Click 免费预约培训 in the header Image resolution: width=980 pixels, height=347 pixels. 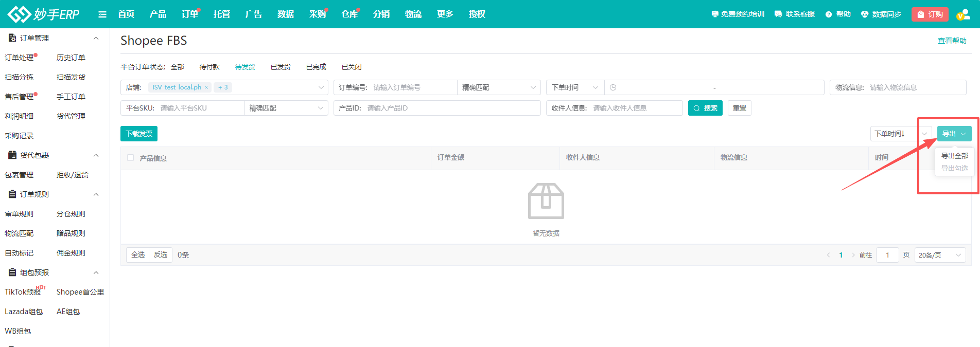pos(738,14)
